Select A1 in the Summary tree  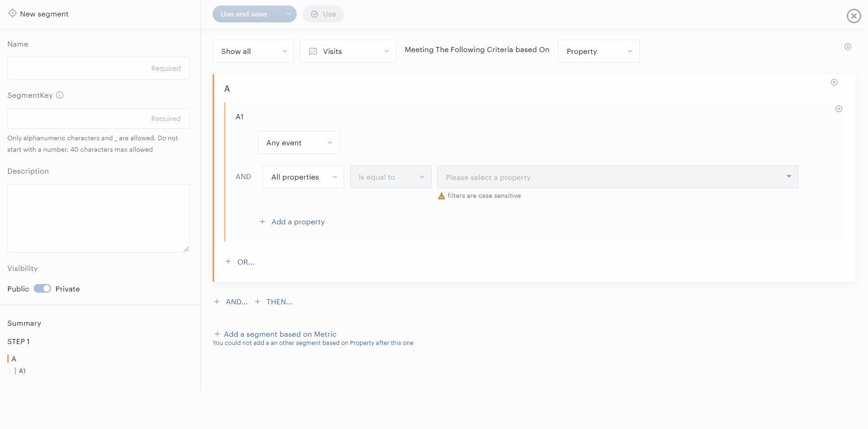tap(22, 371)
